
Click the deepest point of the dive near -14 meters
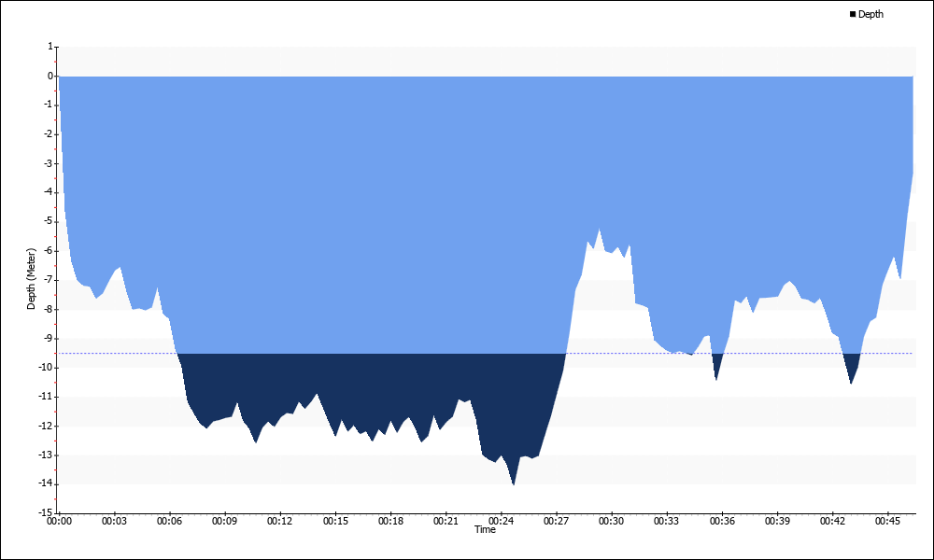tap(514, 483)
